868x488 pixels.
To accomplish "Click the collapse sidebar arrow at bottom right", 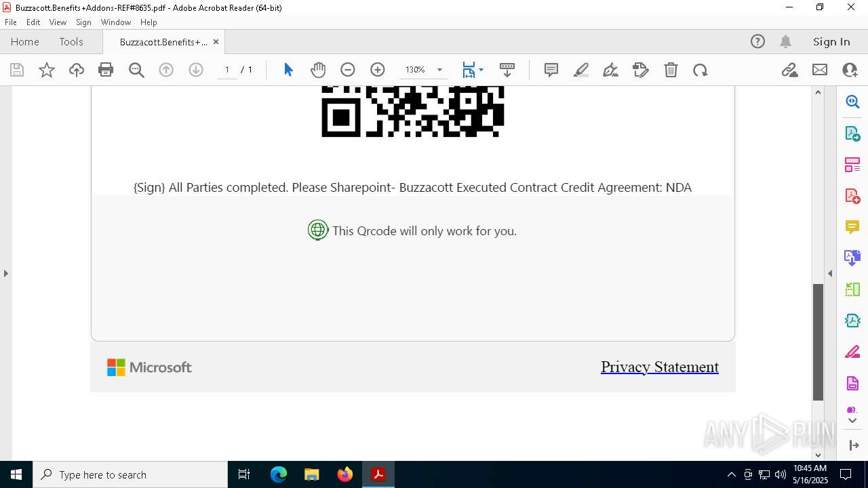I will click(854, 445).
